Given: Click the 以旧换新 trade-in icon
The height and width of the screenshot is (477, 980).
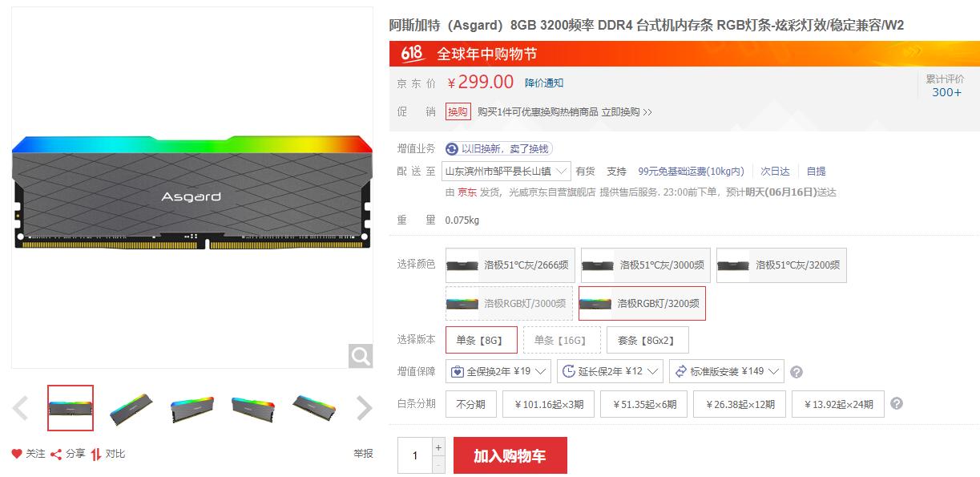Looking at the screenshot, I should pos(452,149).
